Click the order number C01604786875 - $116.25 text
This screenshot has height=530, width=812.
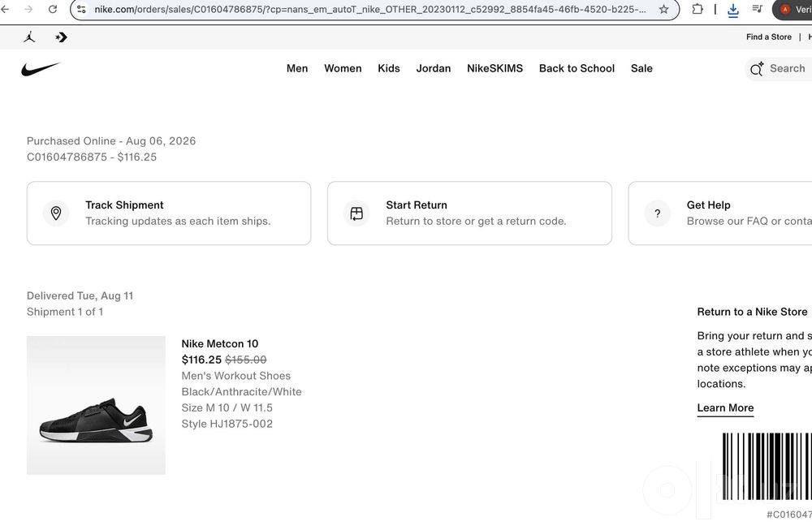(x=92, y=157)
